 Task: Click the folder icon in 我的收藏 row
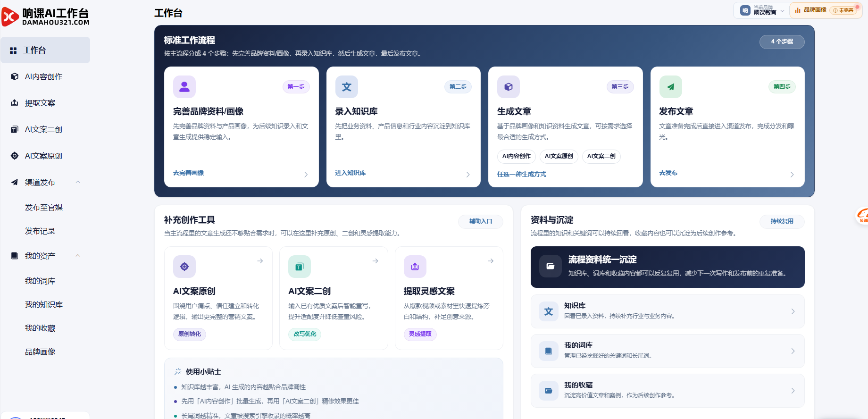[549, 391]
